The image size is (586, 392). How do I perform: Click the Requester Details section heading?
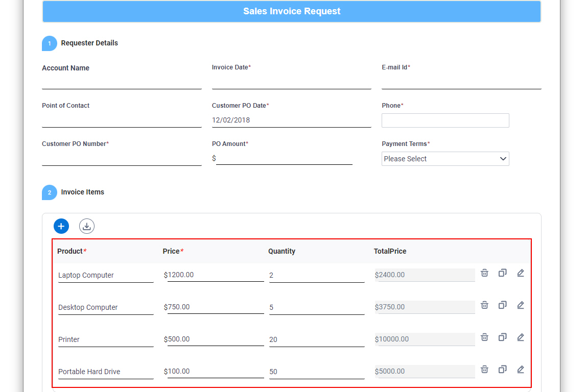point(89,43)
